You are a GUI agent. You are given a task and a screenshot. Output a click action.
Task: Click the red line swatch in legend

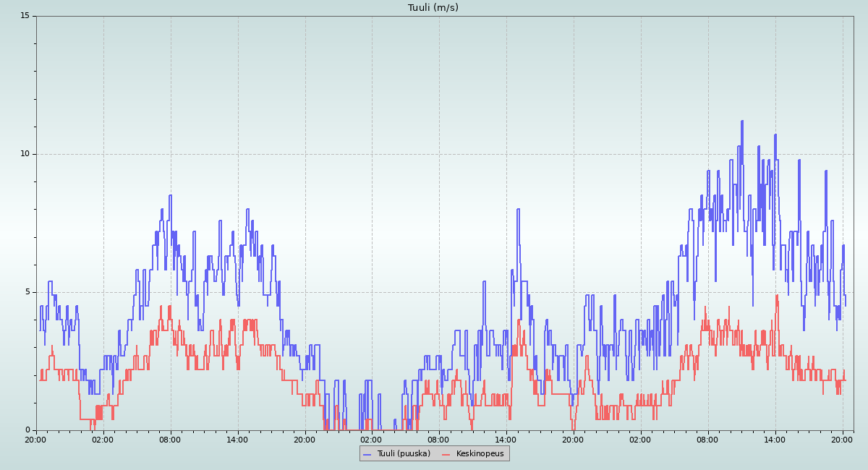click(446, 454)
